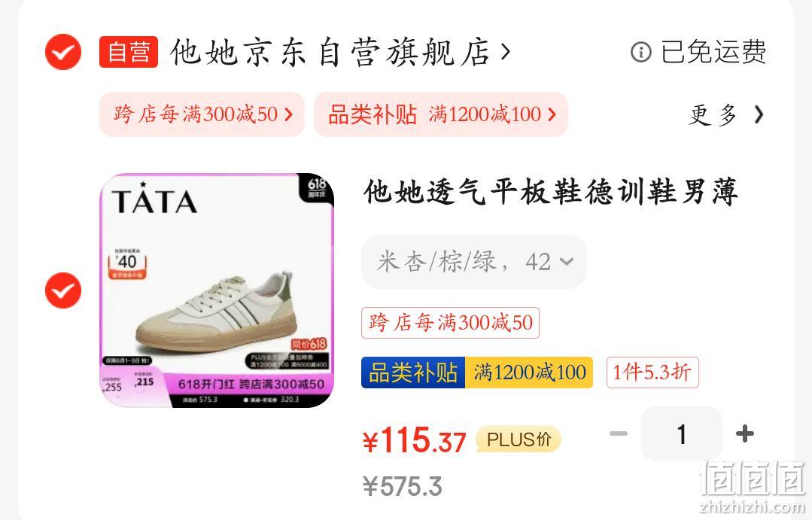The height and width of the screenshot is (520, 812).
Task: Tap the 自营 self-operated badge
Action: click(x=129, y=52)
